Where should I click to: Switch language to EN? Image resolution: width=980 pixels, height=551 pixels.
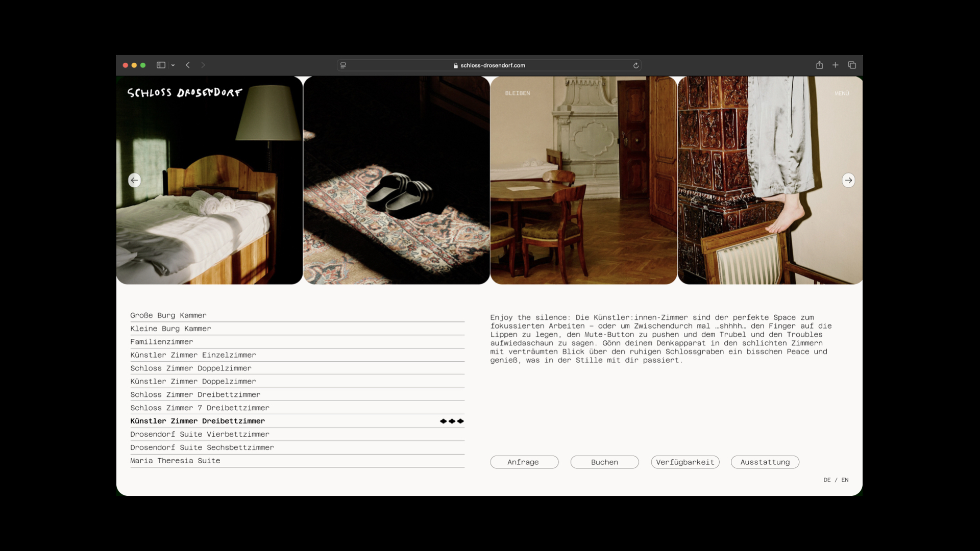845,480
